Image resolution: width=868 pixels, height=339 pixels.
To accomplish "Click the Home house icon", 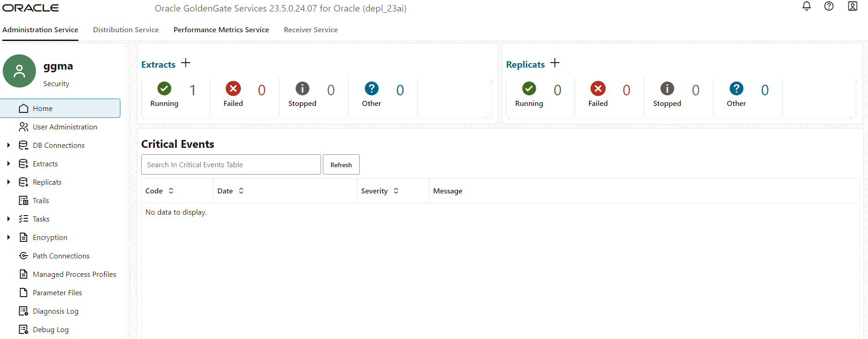I will click(x=24, y=108).
